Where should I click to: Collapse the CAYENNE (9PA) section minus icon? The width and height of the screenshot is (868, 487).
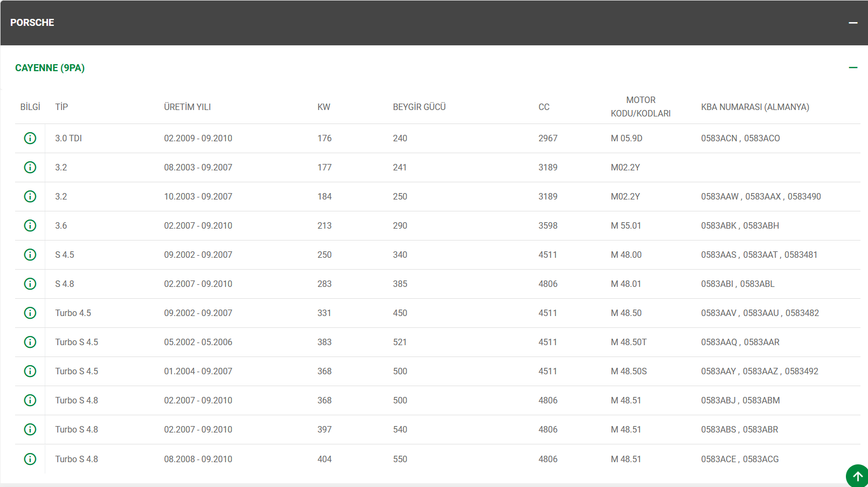tap(853, 68)
